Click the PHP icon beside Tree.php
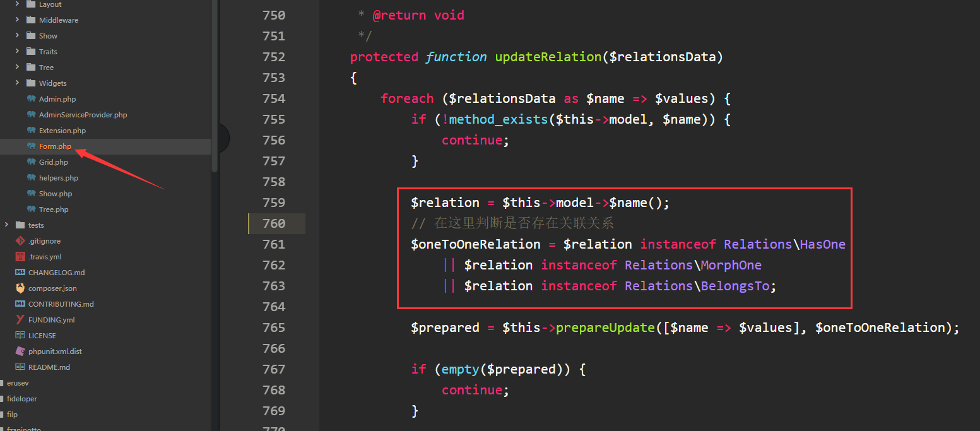The height and width of the screenshot is (431, 980). (31, 210)
